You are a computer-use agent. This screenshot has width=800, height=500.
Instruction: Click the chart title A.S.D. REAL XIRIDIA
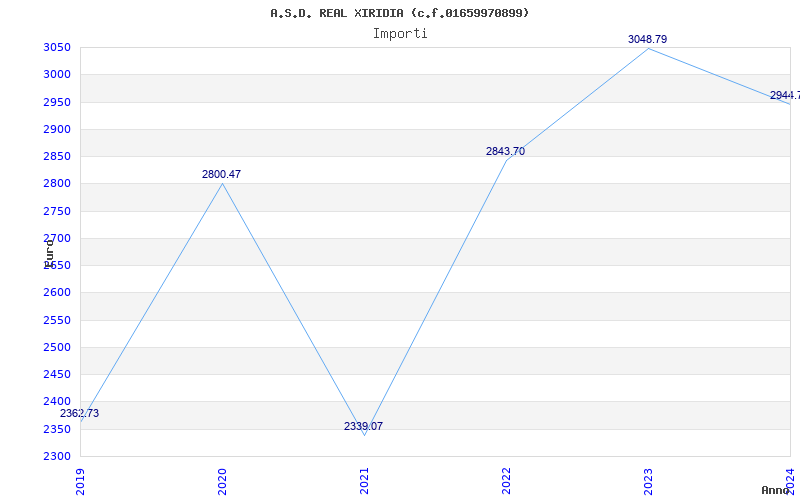click(399, 13)
